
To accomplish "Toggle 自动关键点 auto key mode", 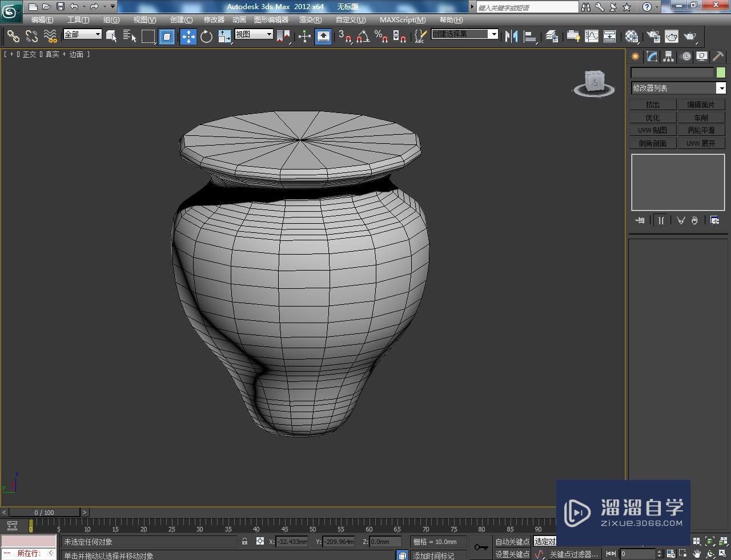I will [512, 542].
